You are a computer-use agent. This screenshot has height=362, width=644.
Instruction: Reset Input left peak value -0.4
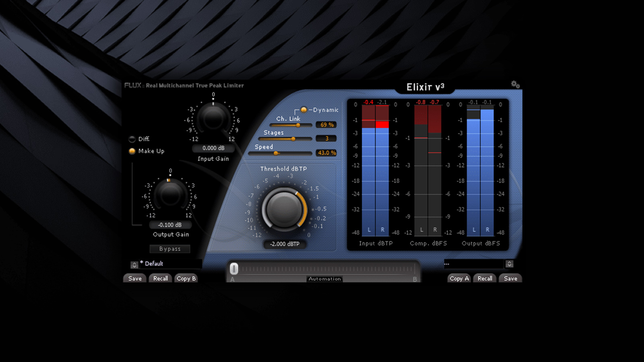pyautogui.click(x=368, y=102)
